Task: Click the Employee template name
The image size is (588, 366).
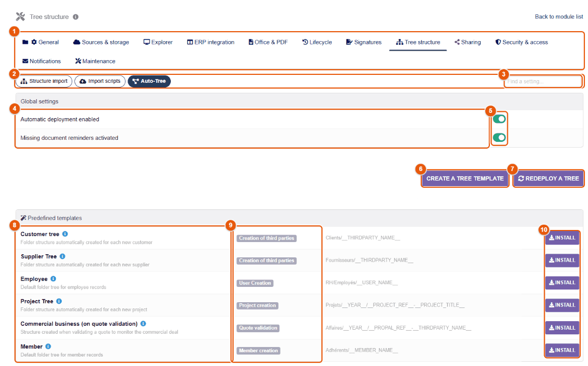Action: [34, 279]
